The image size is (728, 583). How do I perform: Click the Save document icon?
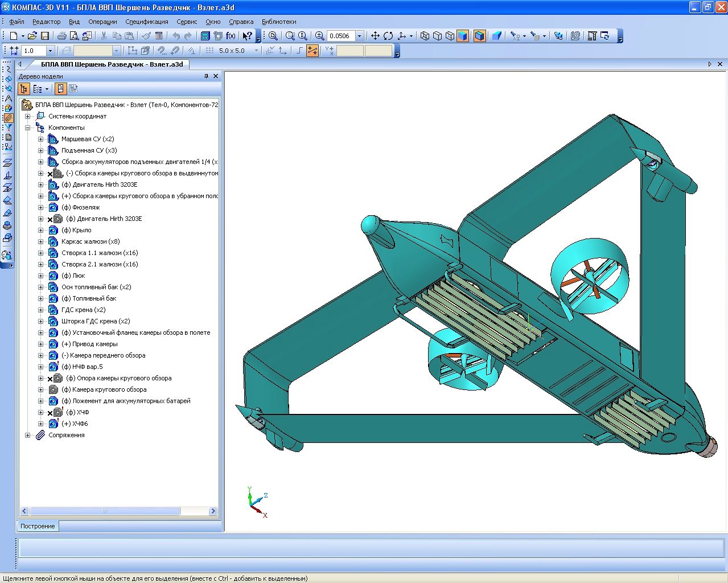click(x=44, y=36)
